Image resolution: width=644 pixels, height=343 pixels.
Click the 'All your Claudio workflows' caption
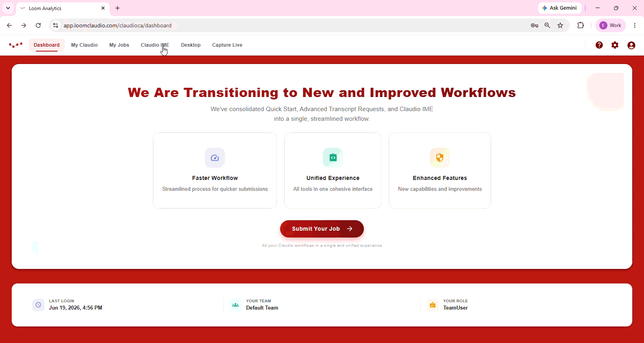tap(322, 246)
